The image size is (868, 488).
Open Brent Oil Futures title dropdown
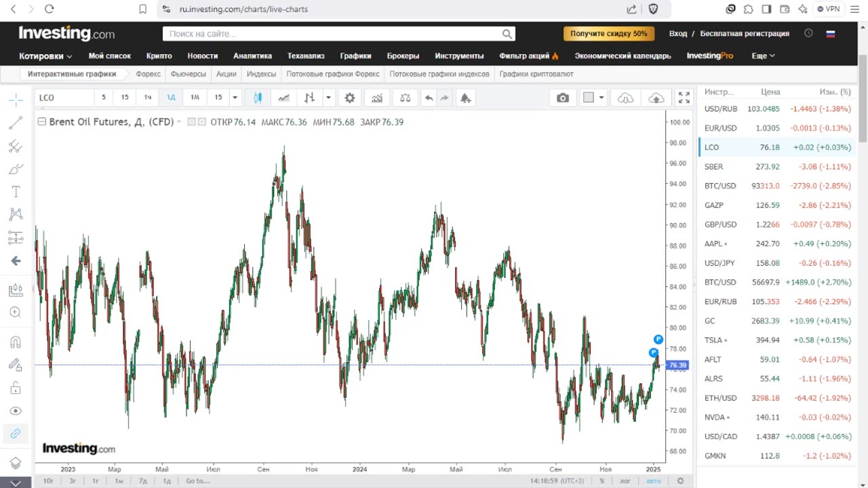click(x=179, y=122)
